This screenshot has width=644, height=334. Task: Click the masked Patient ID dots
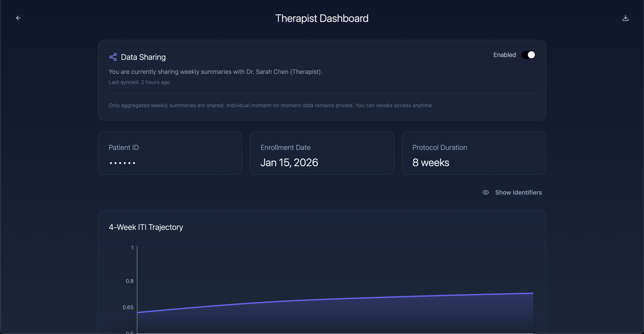click(122, 163)
